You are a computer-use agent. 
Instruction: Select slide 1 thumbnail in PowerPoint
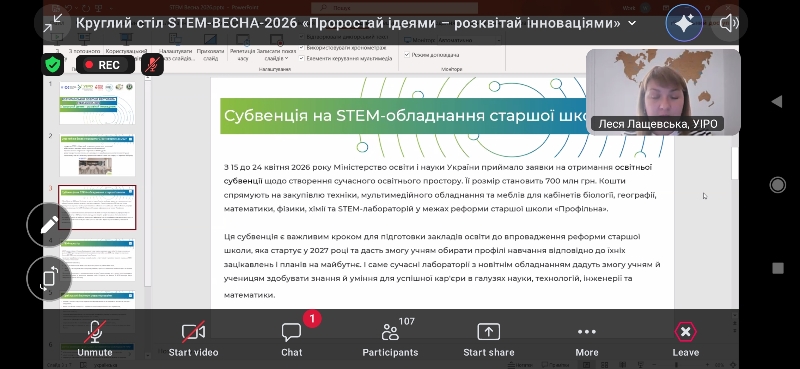coord(97,103)
